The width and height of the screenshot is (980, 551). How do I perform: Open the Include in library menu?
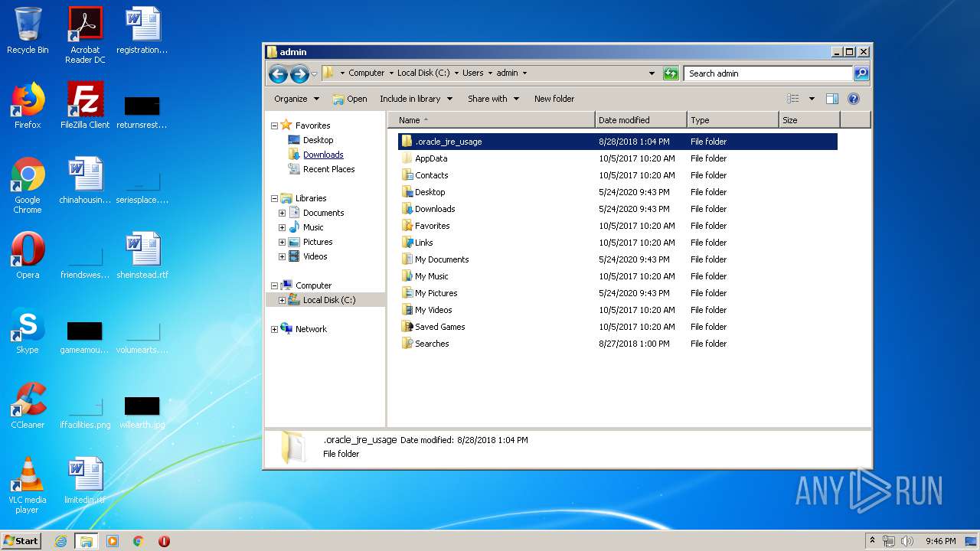pyautogui.click(x=416, y=99)
